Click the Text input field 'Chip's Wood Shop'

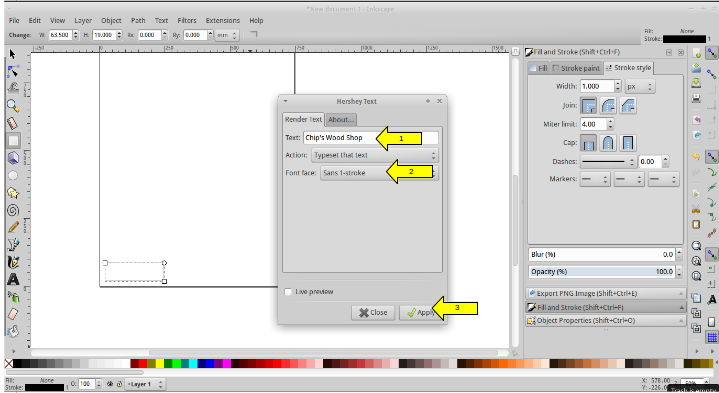[371, 138]
